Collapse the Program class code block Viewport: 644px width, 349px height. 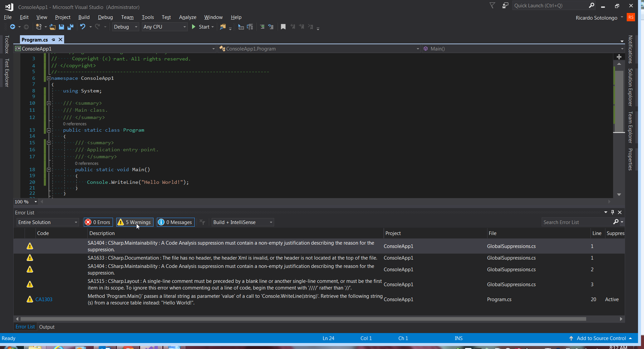(x=49, y=130)
